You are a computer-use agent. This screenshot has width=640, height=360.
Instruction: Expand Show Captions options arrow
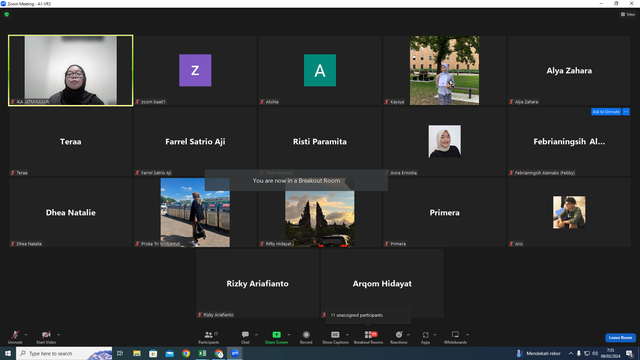coord(347,335)
